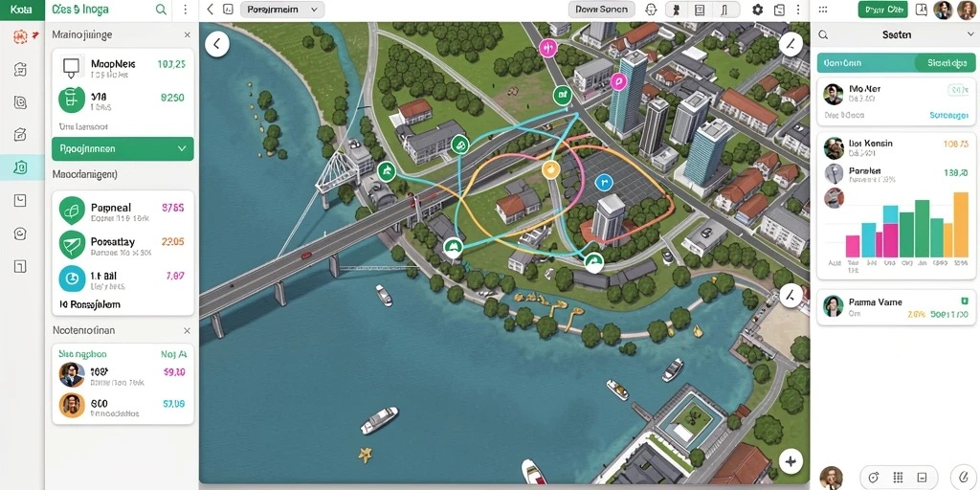Screen dimensions: 980x490
Task: Click the highlighted teal left sidebar icon
Action: click(x=21, y=167)
